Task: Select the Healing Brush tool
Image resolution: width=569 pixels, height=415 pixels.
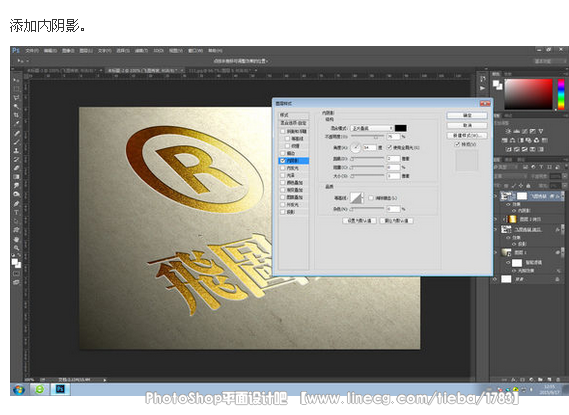Action: [16, 133]
